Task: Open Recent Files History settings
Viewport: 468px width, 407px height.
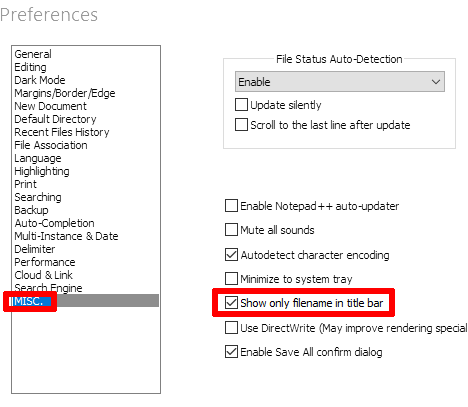Action: tap(62, 132)
